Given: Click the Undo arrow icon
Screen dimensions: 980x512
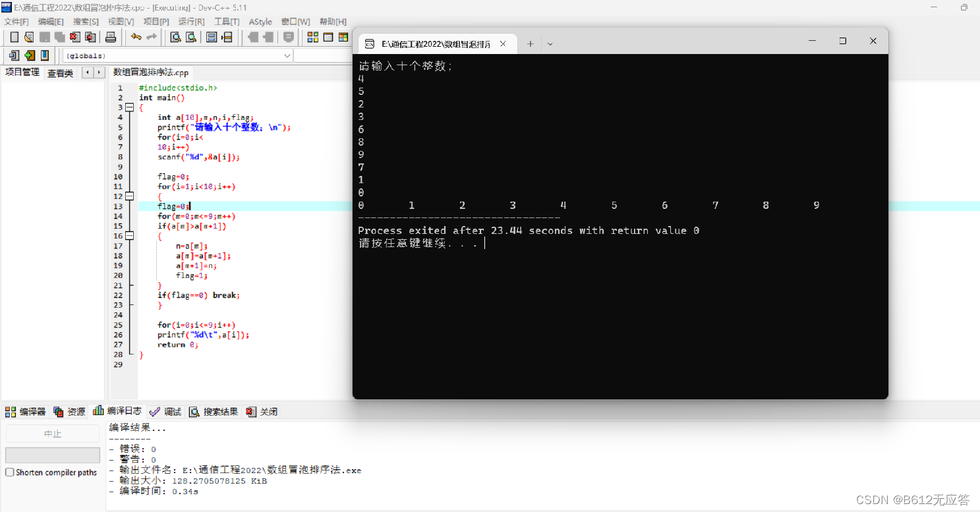Looking at the screenshot, I should tap(136, 37).
